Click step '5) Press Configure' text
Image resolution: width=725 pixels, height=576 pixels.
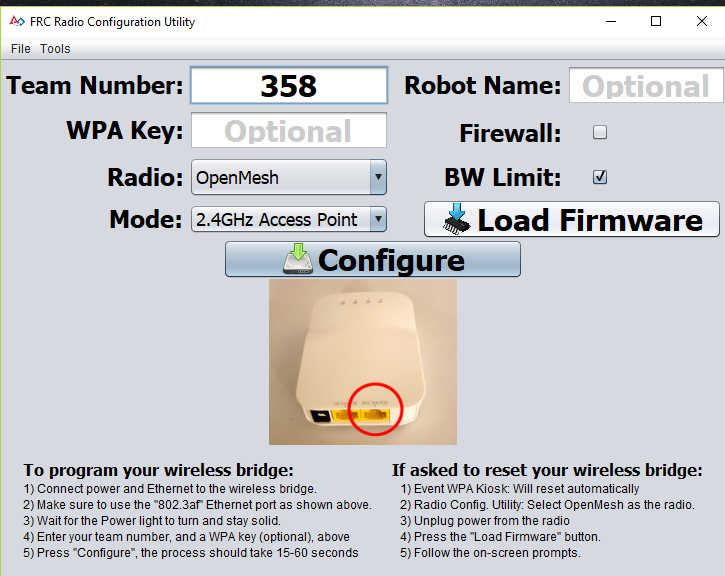pyautogui.click(x=191, y=553)
